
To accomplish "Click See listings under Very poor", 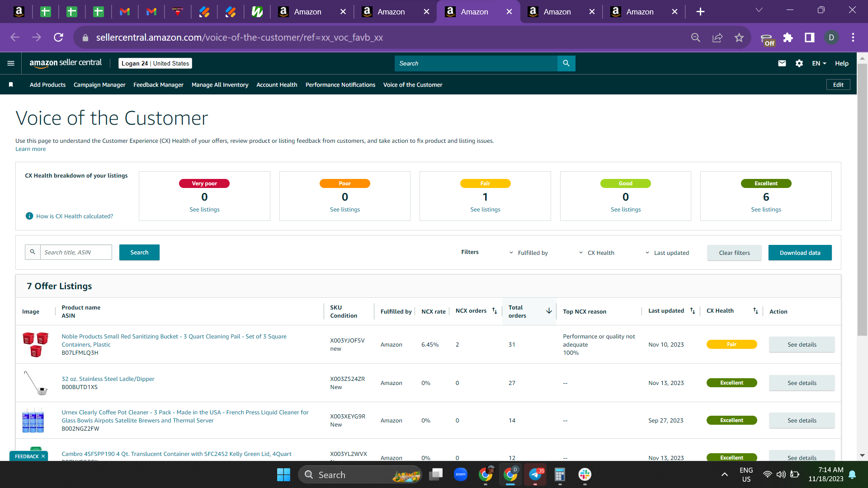I will [x=204, y=209].
